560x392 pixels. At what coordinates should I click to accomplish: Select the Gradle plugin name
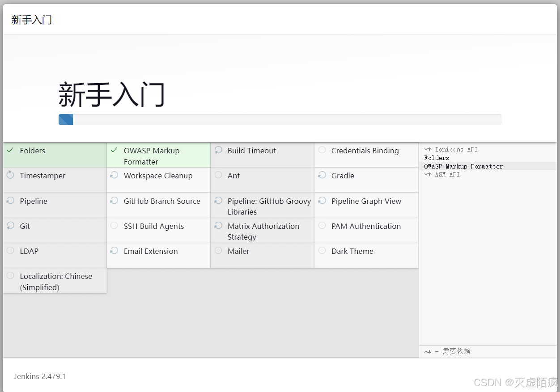tap(343, 176)
